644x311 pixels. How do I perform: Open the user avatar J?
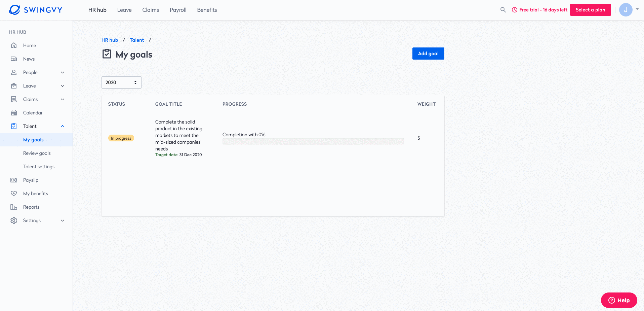[626, 10]
